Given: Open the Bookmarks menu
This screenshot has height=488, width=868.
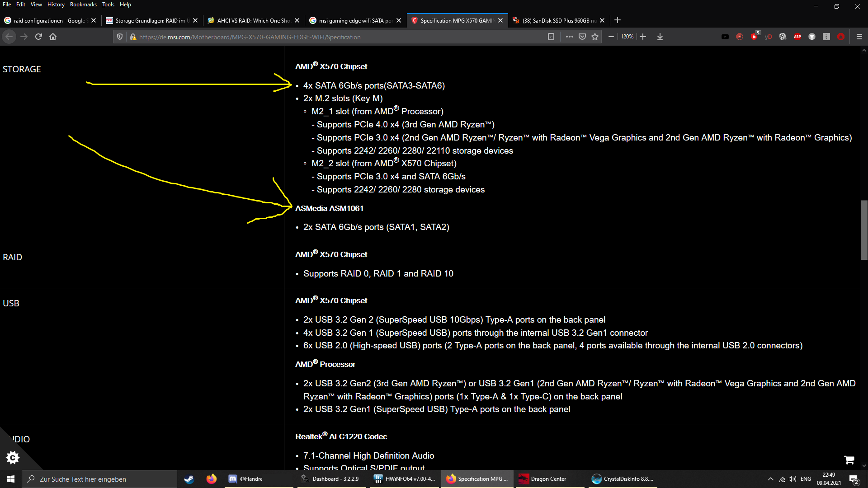Looking at the screenshot, I should tap(83, 5).
